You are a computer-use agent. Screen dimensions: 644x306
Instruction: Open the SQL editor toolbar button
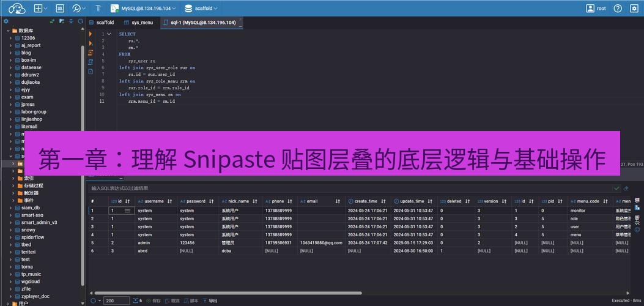pyautogui.click(x=59, y=8)
